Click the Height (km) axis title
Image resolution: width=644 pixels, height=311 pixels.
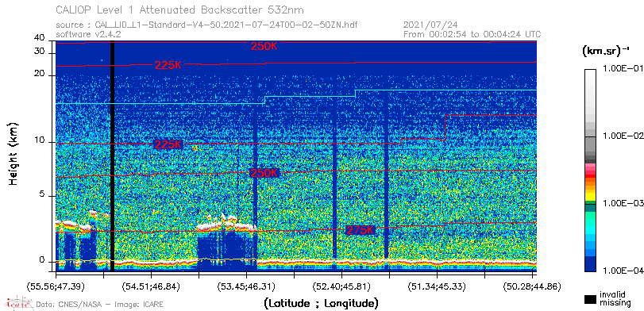pyautogui.click(x=13, y=153)
